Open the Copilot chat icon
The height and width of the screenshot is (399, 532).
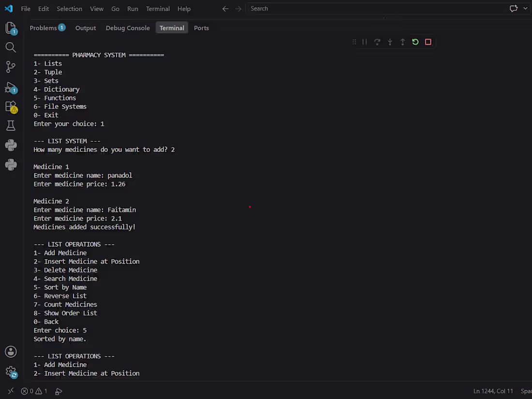coord(514,9)
